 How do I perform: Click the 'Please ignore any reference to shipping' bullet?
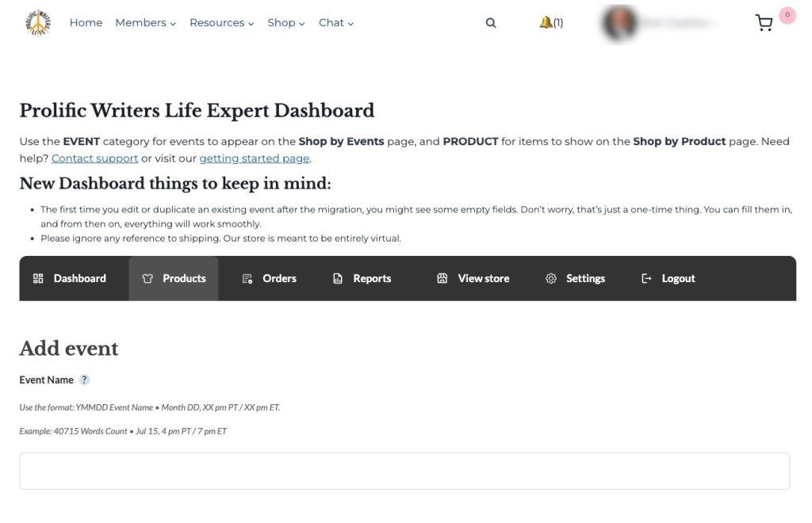(220, 239)
